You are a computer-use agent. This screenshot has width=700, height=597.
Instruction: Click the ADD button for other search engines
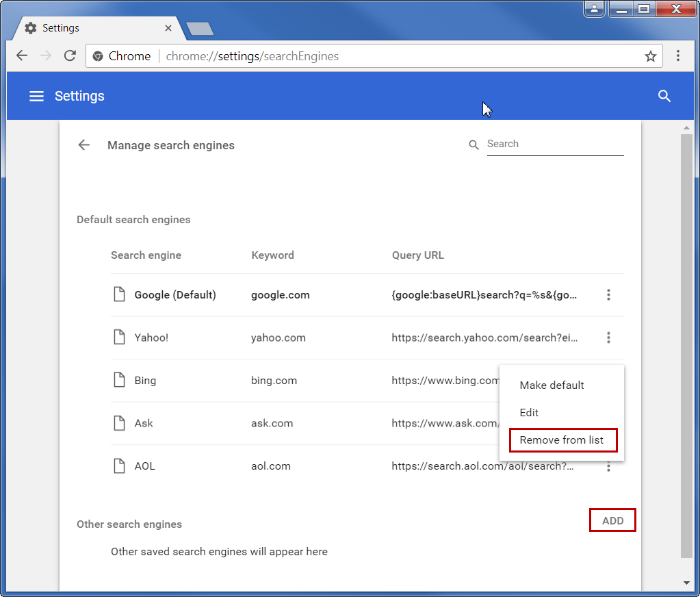[x=612, y=521]
